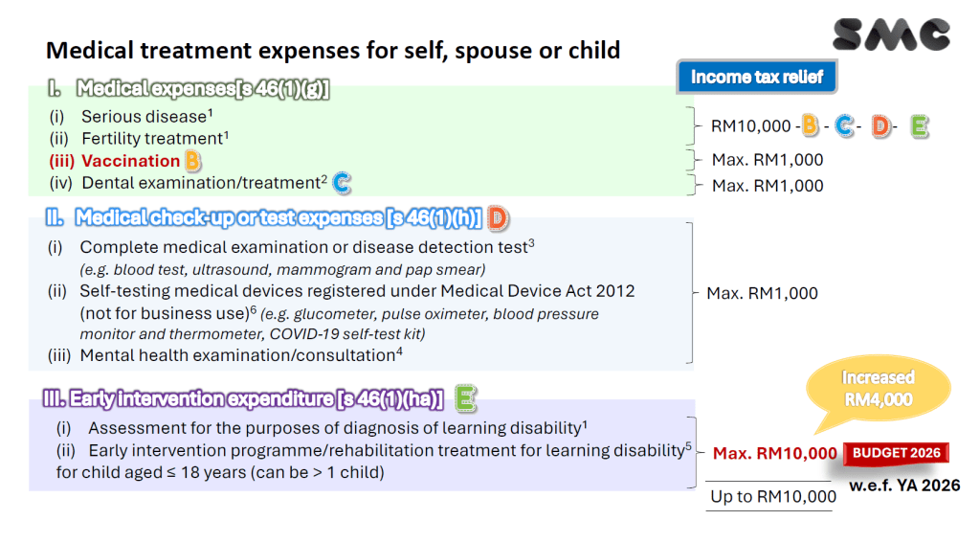Click the red D badge beside section II heading
The image size is (980, 543).
click(497, 218)
